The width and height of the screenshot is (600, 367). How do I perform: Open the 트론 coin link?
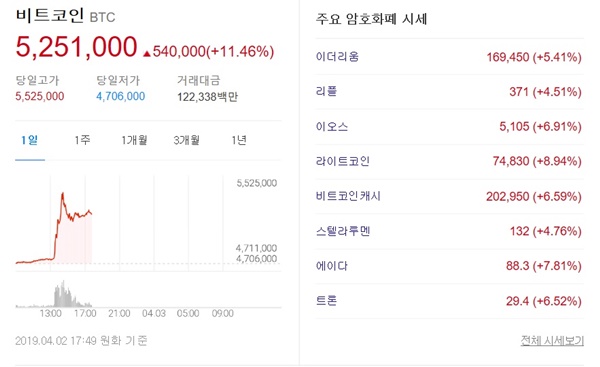click(x=326, y=301)
